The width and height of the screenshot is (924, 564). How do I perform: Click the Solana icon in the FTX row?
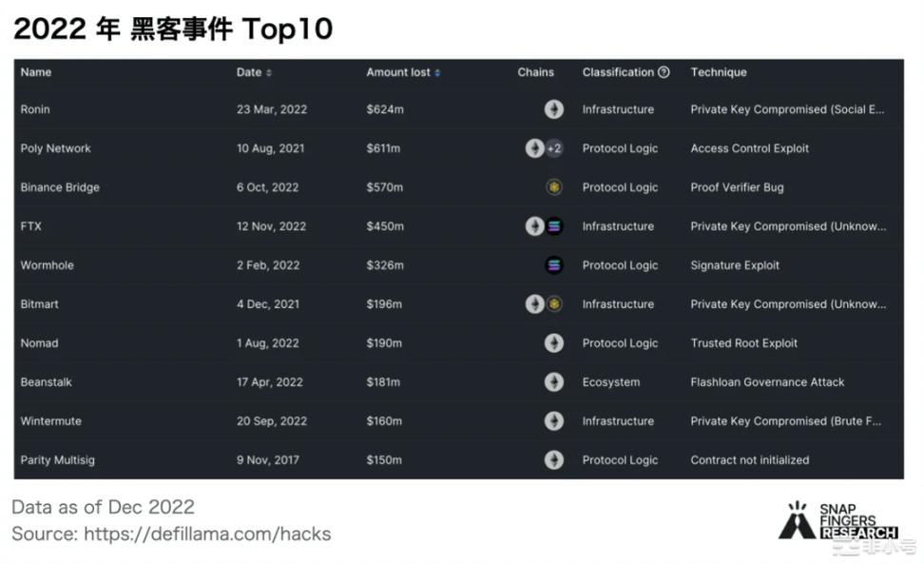point(554,226)
